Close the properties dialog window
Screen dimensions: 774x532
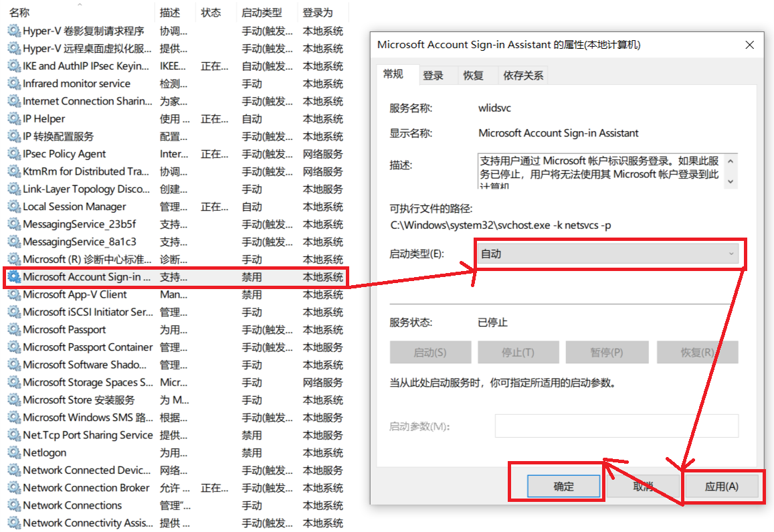tap(749, 45)
